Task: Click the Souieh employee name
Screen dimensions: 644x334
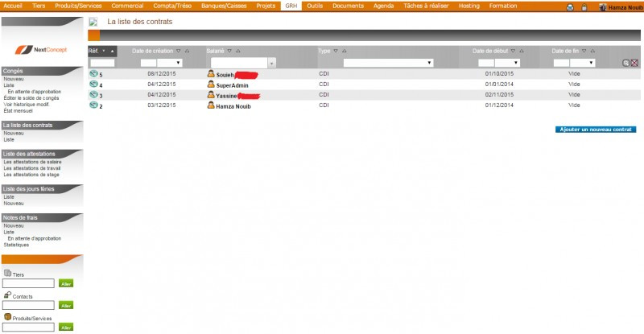Action: (x=225, y=75)
